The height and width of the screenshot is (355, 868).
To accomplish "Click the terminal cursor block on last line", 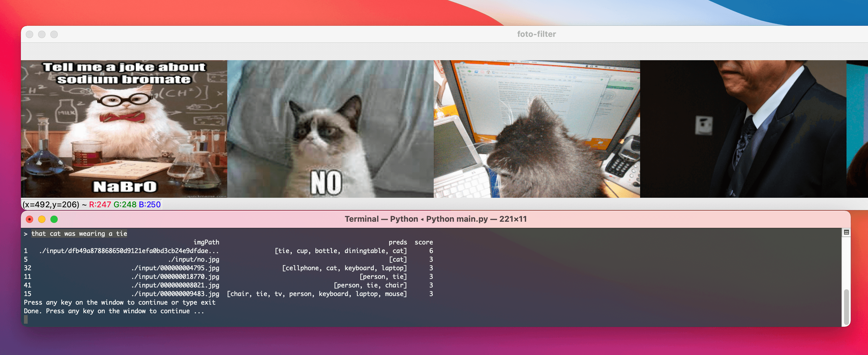I will coord(26,319).
